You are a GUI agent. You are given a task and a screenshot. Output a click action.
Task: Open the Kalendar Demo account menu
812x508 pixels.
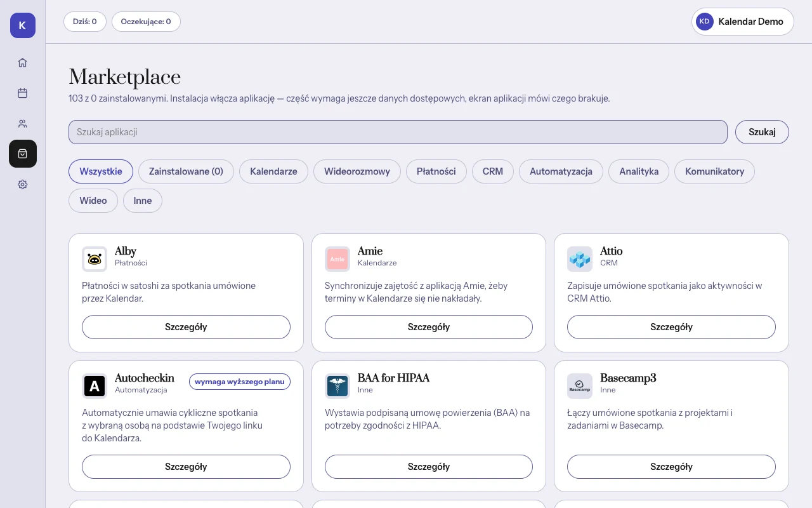pos(743,22)
